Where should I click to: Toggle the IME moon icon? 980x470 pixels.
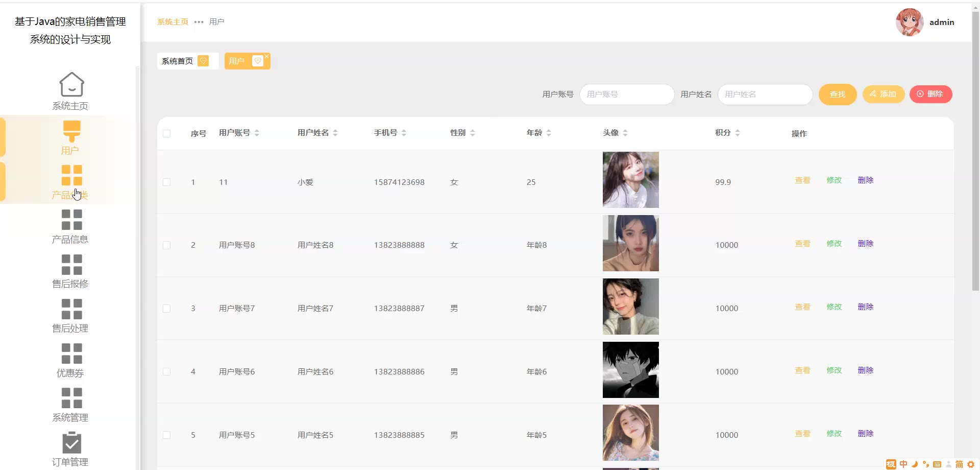click(915, 464)
